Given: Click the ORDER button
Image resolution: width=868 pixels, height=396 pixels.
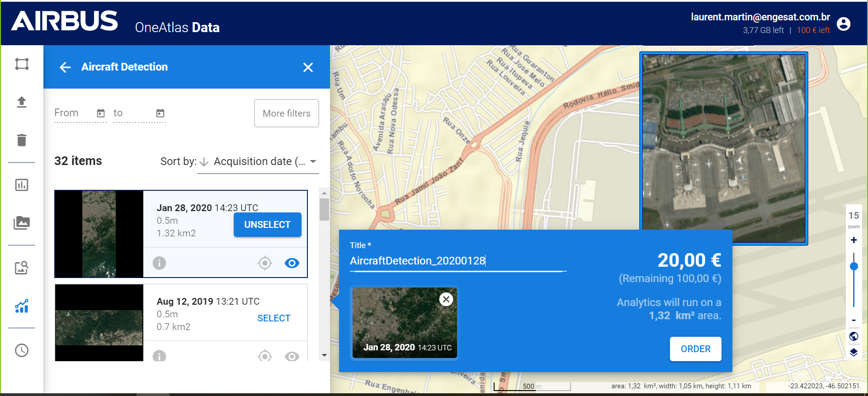Looking at the screenshot, I should 695,349.
